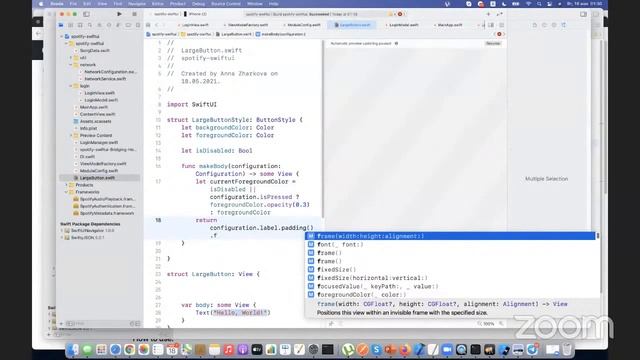
Task: Click the red error badge in toolbar
Action: pos(400,14)
